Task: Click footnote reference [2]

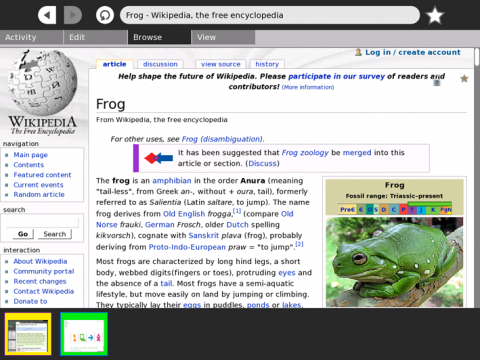Action: pyautogui.click(x=299, y=244)
